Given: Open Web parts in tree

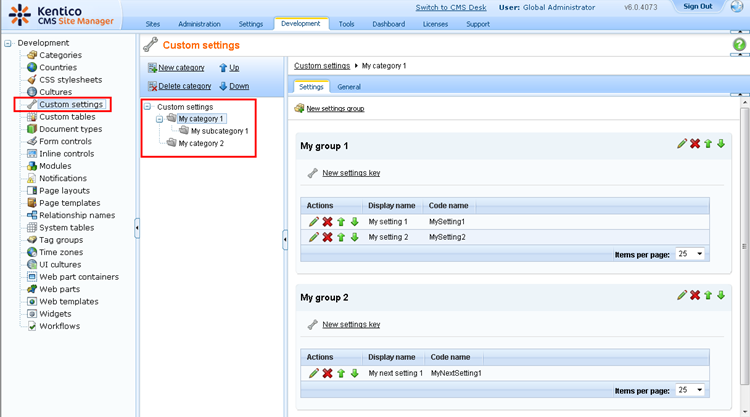Looking at the screenshot, I should click(x=59, y=289).
